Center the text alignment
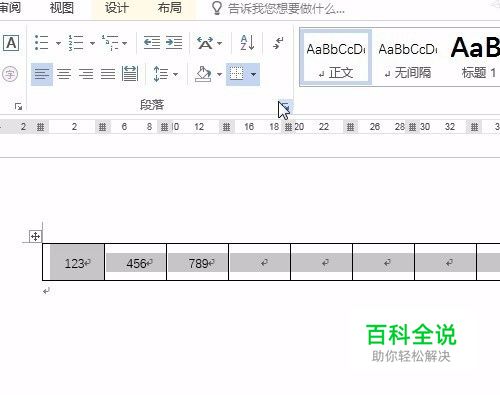 [x=64, y=74]
